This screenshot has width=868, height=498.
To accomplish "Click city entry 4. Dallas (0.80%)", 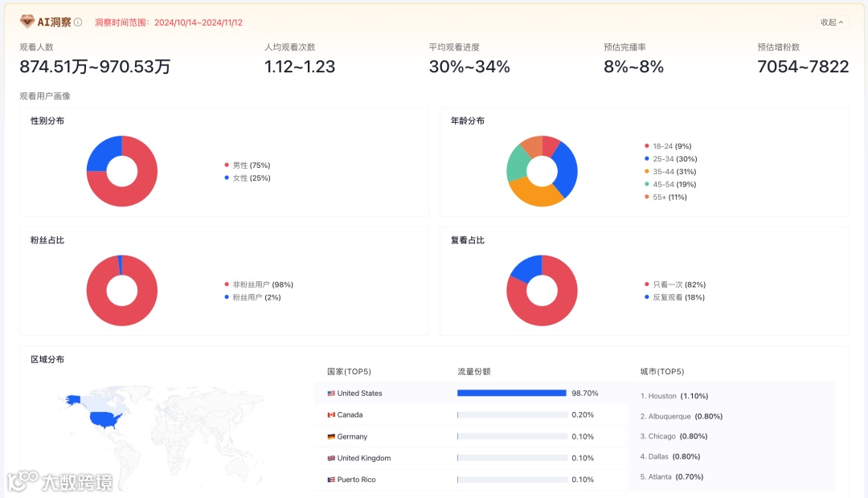I will [x=669, y=457].
